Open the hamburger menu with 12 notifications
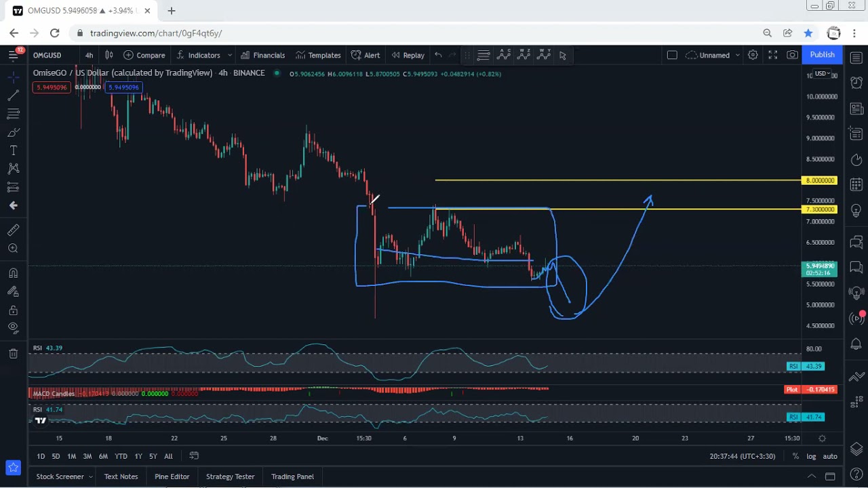 click(x=14, y=55)
